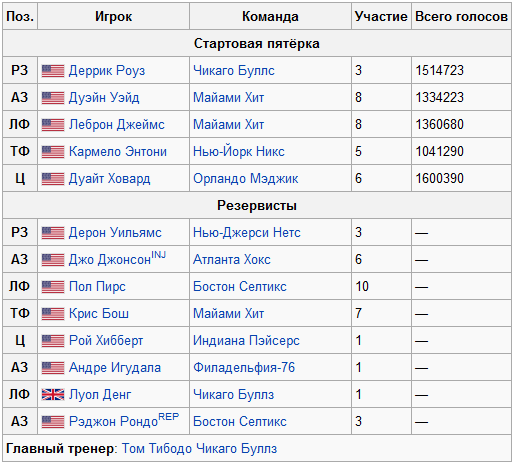Click the US flag beside Джо Джонсон
The width and height of the screenshot is (515, 464).
pos(53,260)
